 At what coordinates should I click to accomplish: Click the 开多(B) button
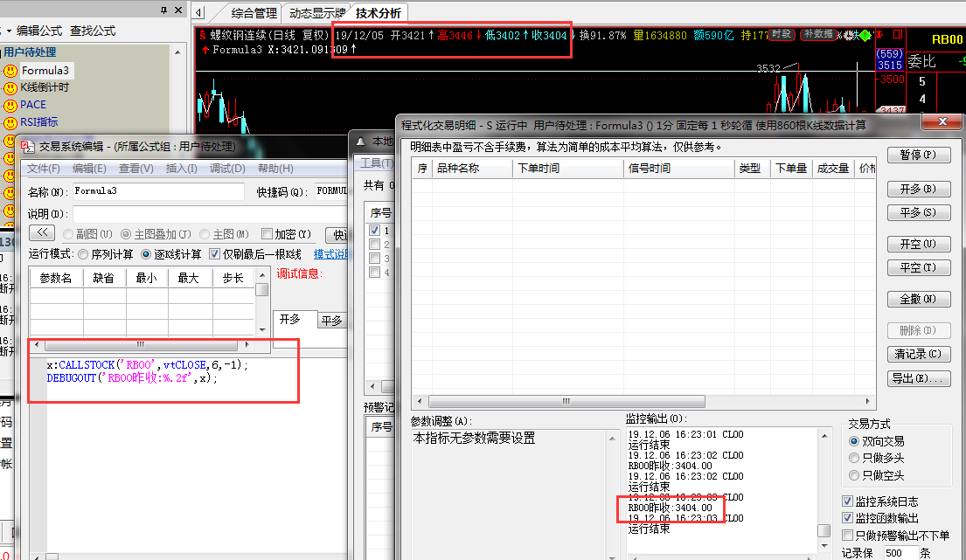[919, 189]
